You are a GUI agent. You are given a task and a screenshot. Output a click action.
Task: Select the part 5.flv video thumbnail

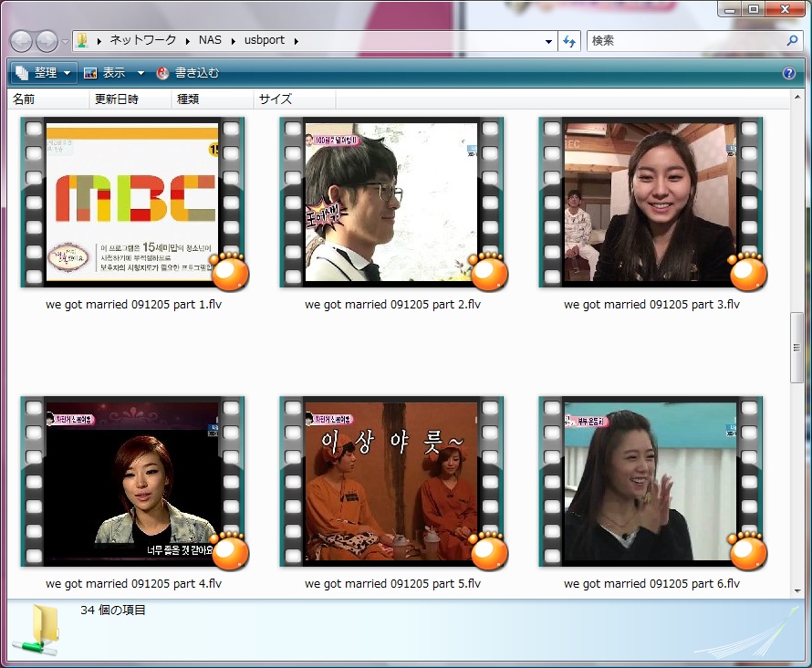[x=391, y=481]
